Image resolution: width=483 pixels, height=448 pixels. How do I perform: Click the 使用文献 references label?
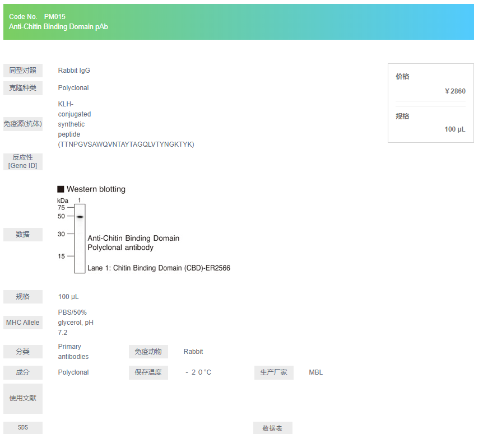click(x=23, y=398)
